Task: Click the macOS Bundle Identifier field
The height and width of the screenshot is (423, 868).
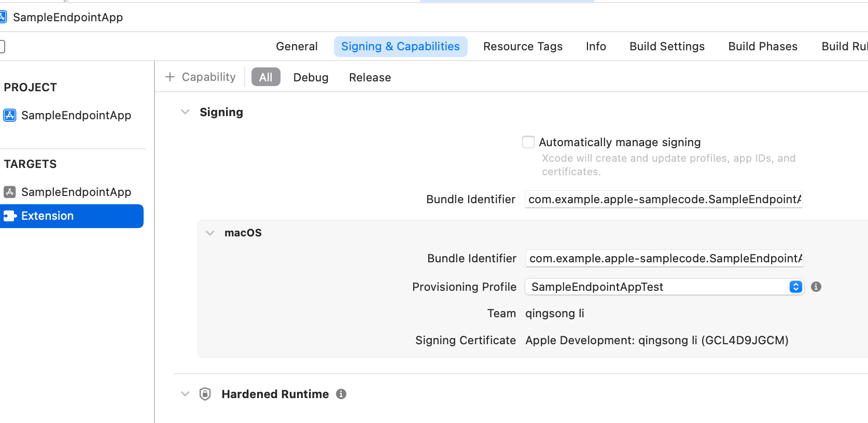Action: click(664, 258)
